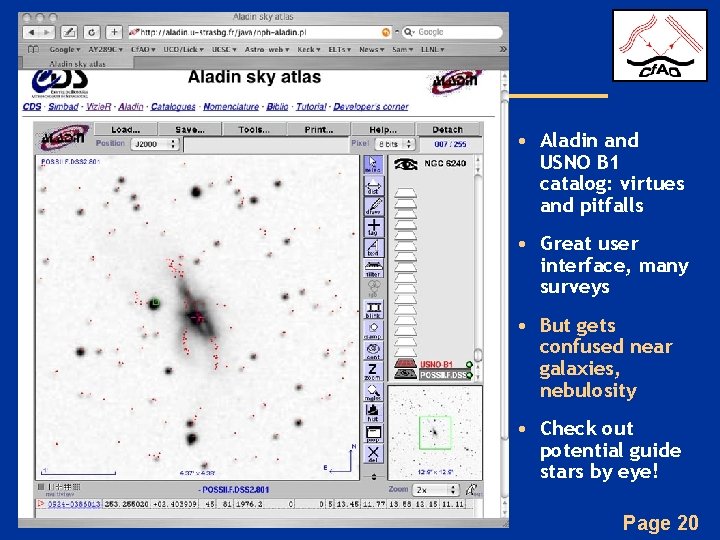
Task: Toggle the USNO-B1 catalog plane icon
Action: [x=405, y=364]
